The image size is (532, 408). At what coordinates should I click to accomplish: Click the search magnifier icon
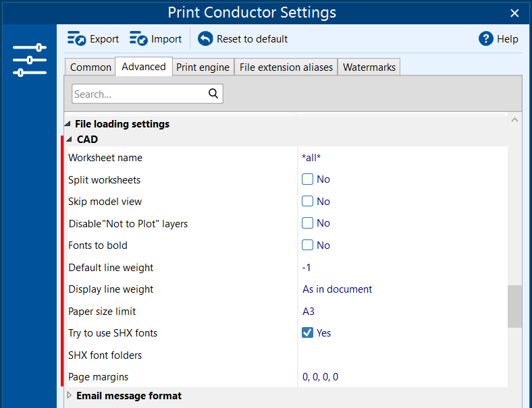(213, 93)
